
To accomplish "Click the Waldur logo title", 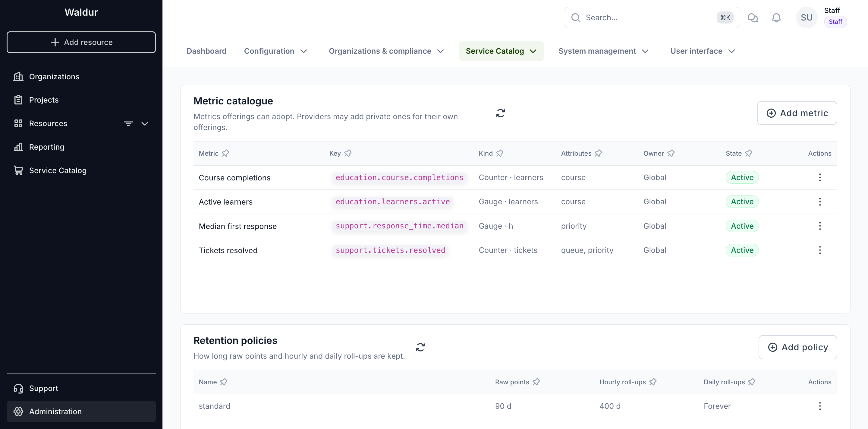I will tap(81, 12).
